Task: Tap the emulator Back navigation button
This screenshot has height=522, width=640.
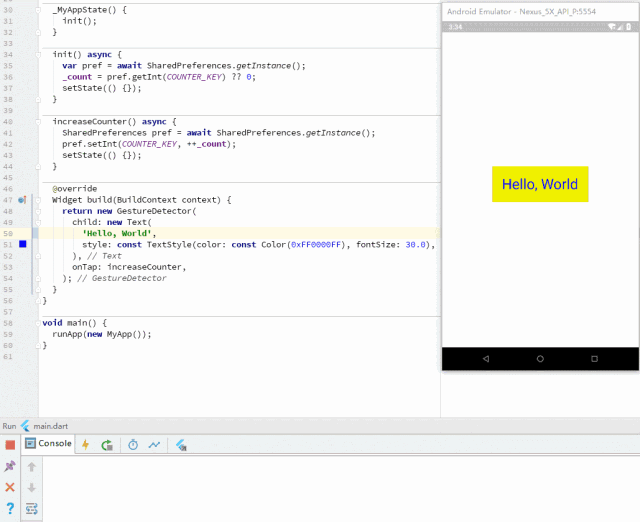Action: [486, 359]
